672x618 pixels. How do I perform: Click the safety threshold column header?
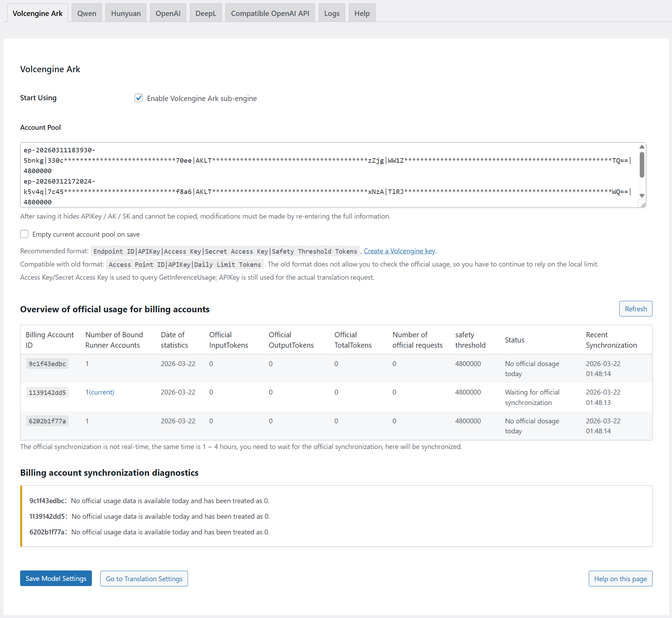(x=470, y=340)
